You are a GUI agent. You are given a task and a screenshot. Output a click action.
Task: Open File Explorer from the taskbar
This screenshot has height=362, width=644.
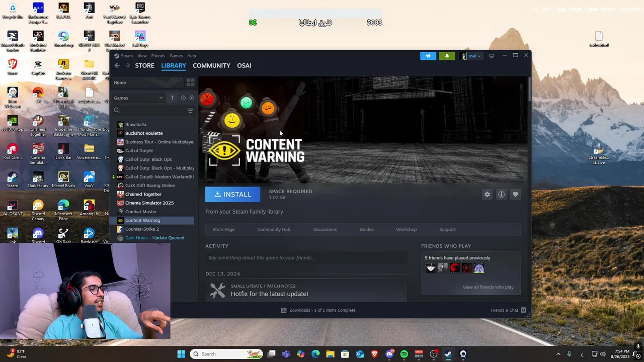tap(330, 354)
